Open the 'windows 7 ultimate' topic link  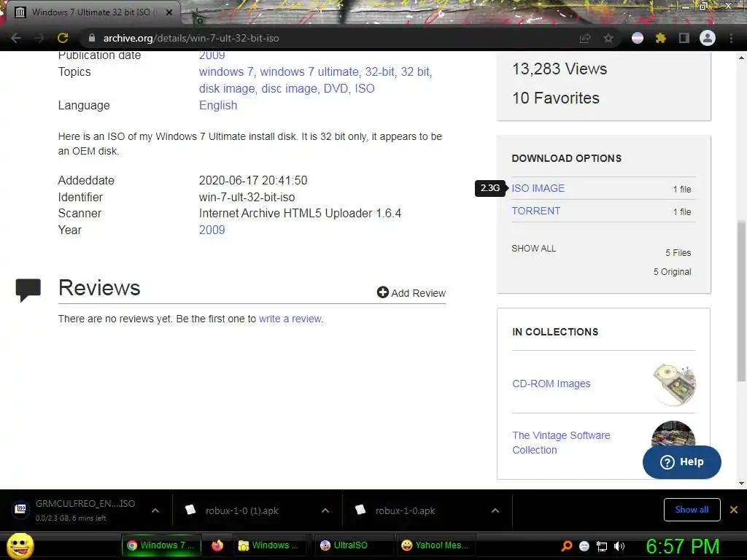pyautogui.click(x=309, y=72)
